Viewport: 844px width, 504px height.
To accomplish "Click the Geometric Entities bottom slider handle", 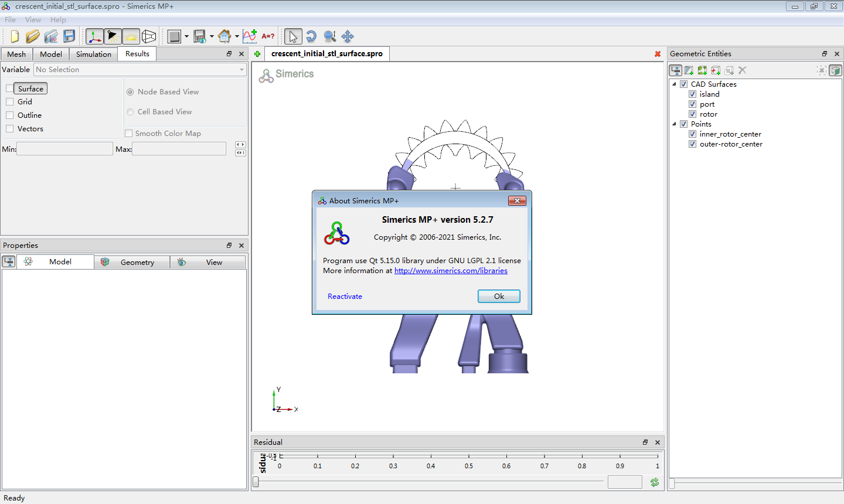I will (672, 483).
